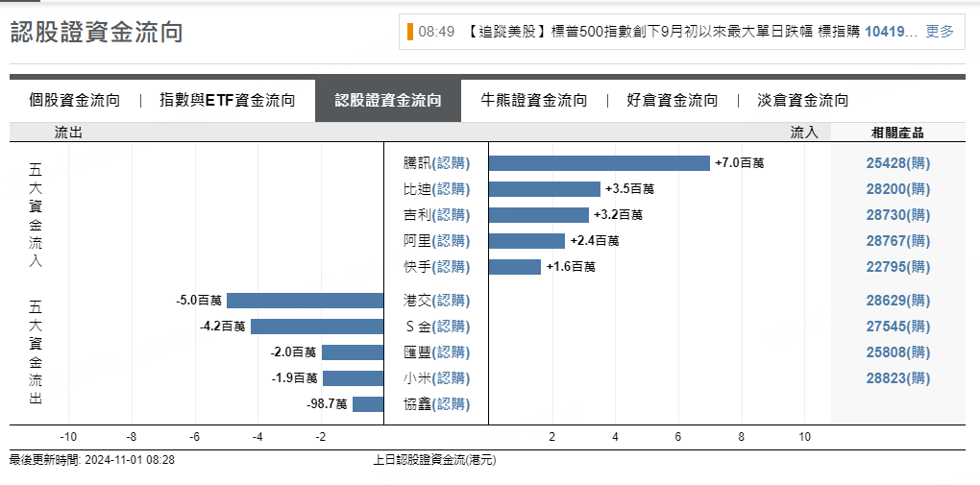Click the 匯豐 outflow bar
This screenshot has height=485, width=980.
353,352
